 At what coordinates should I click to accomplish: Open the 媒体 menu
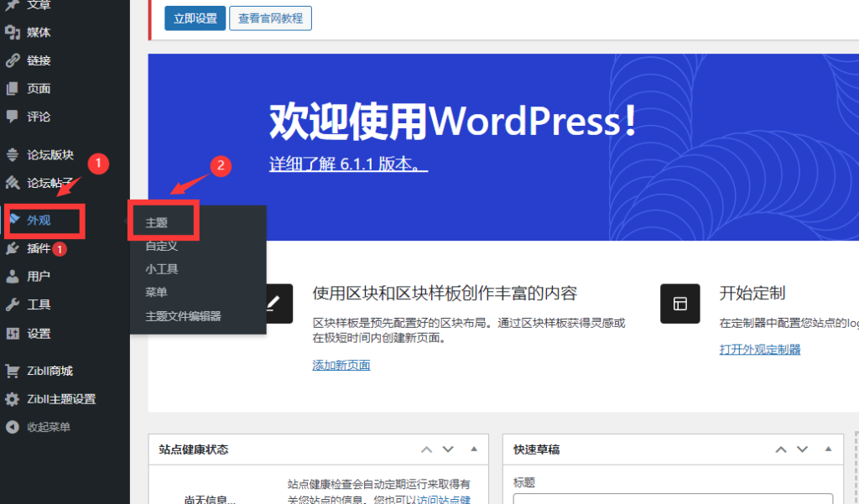click(39, 33)
